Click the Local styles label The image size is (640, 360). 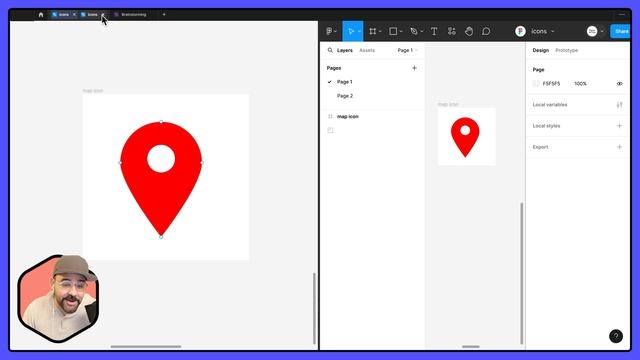click(546, 126)
